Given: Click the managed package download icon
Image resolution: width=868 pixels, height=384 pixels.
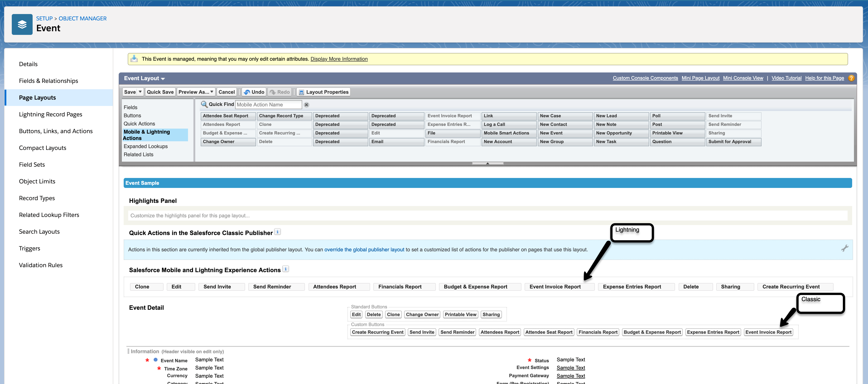Looking at the screenshot, I should (134, 59).
